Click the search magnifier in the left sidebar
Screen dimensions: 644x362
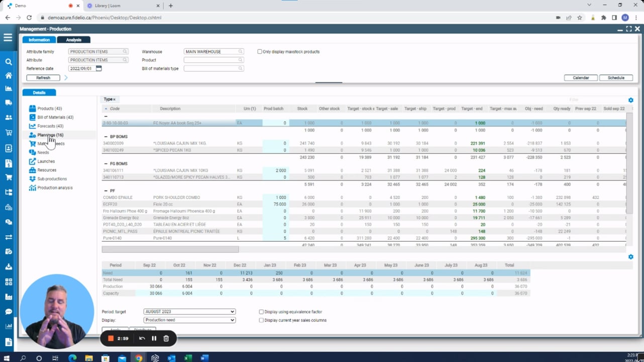tap(8, 62)
